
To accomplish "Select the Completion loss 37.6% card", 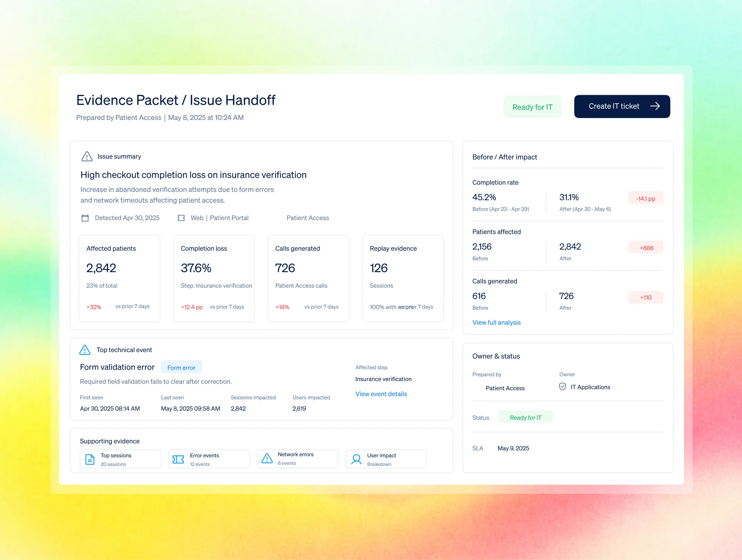I will point(214,278).
